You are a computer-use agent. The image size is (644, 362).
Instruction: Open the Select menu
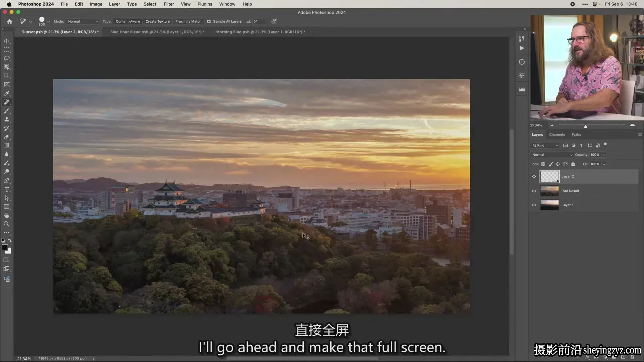tap(150, 4)
